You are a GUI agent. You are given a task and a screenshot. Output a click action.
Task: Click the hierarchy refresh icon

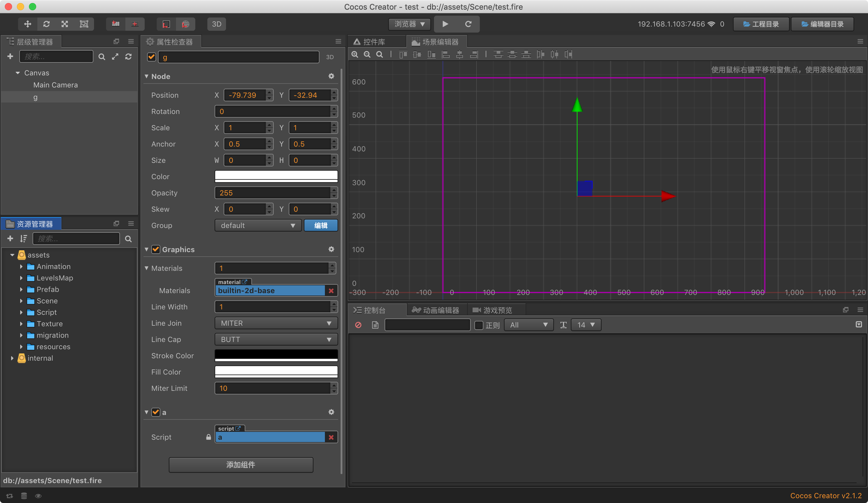(128, 56)
